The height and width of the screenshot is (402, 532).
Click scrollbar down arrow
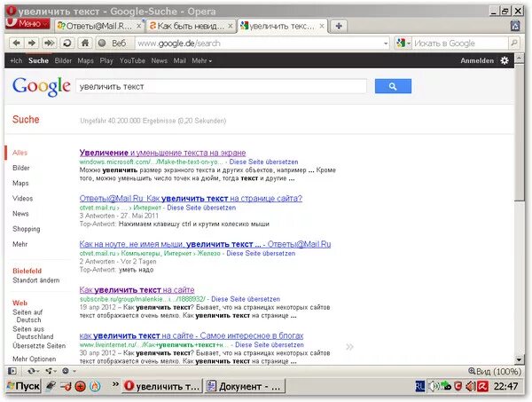click(519, 359)
